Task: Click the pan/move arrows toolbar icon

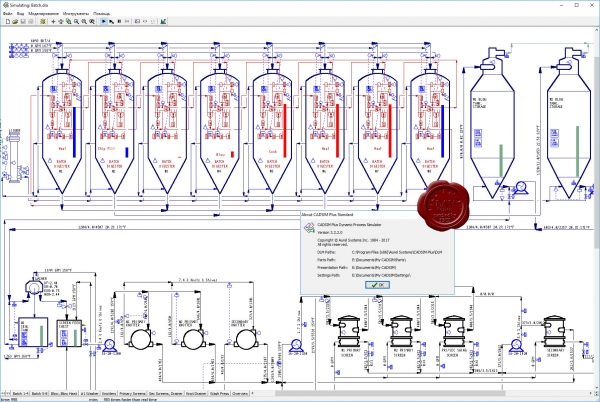Action: pos(61,22)
